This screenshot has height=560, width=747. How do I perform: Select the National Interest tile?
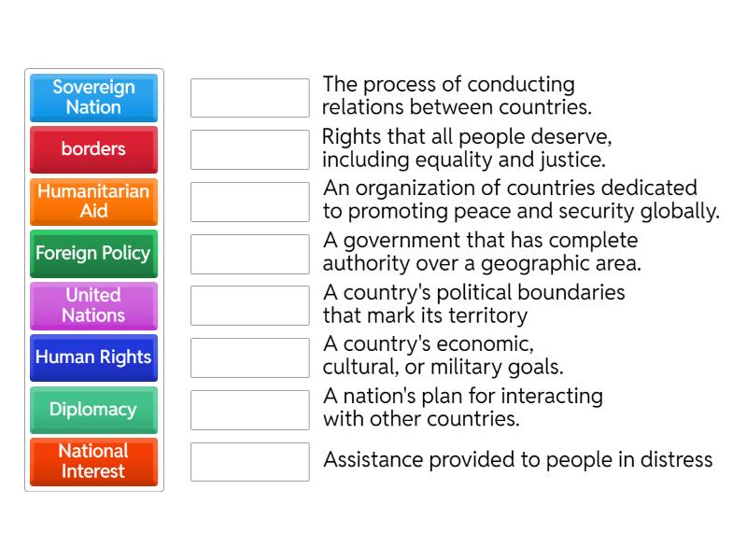93,462
